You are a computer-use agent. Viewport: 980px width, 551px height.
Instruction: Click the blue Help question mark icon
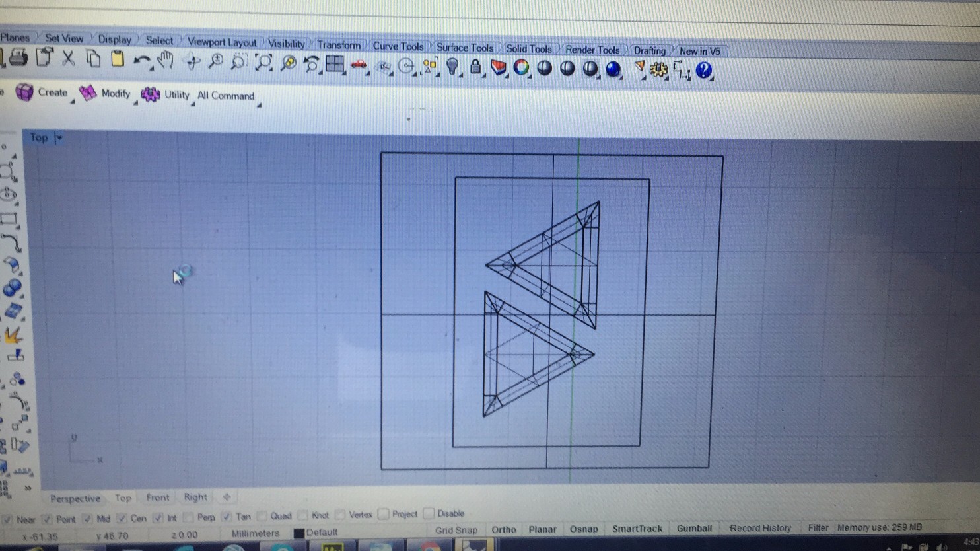pyautogui.click(x=704, y=70)
